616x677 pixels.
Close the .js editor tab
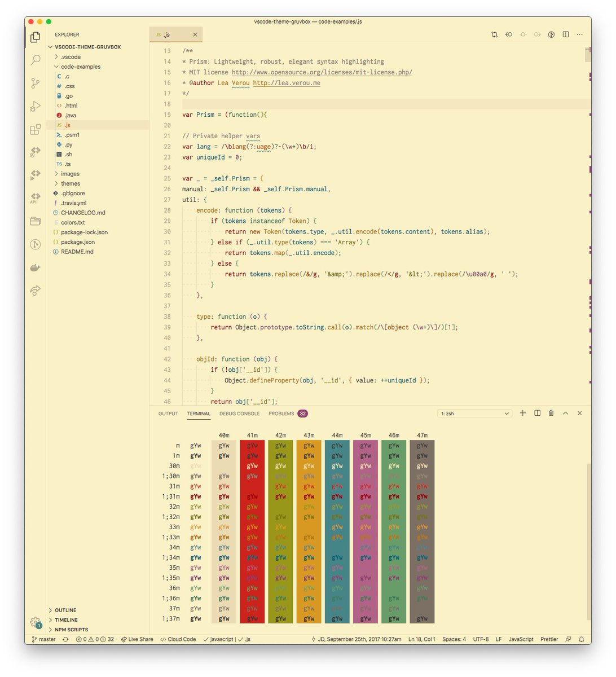[x=195, y=34]
